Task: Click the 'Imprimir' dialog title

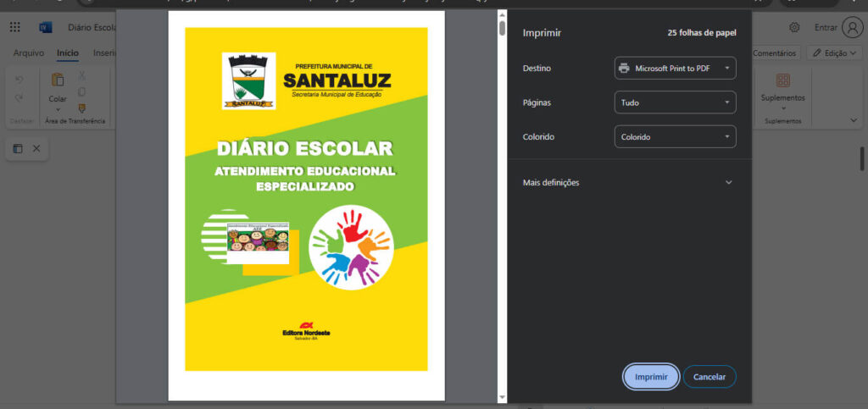Action: click(x=542, y=33)
